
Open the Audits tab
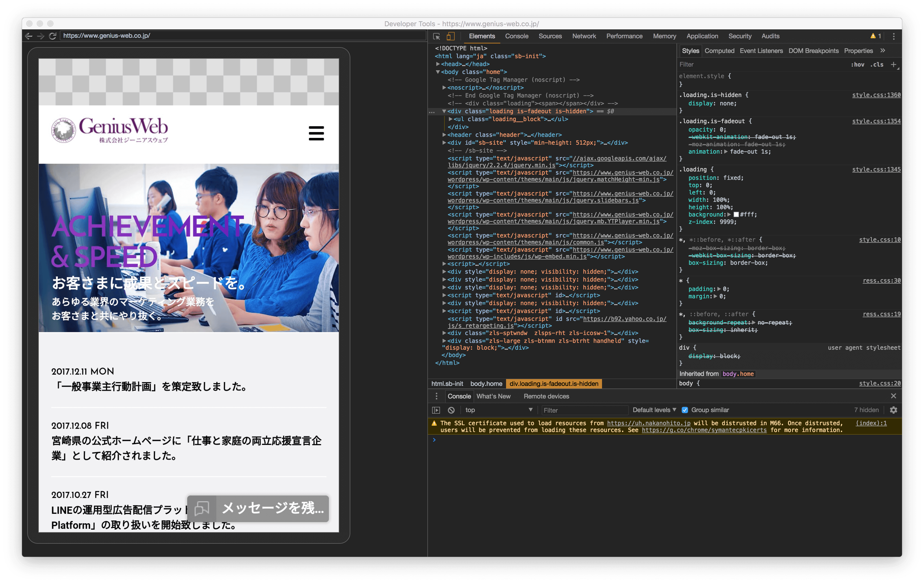pyautogui.click(x=770, y=36)
